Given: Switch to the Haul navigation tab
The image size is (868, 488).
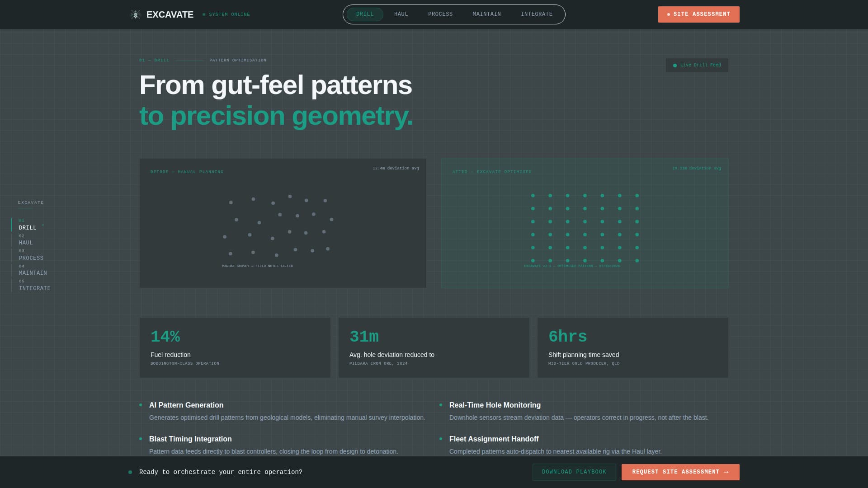Looking at the screenshot, I should [401, 14].
